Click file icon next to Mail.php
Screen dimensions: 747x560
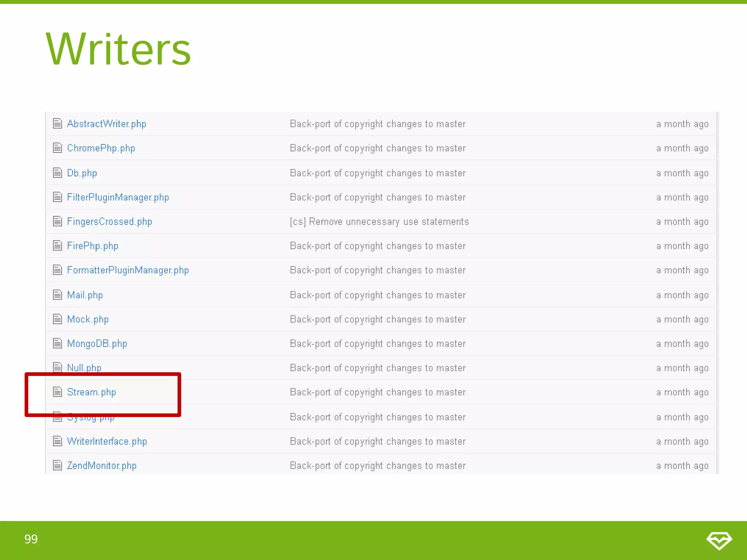pyautogui.click(x=57, y=295)
